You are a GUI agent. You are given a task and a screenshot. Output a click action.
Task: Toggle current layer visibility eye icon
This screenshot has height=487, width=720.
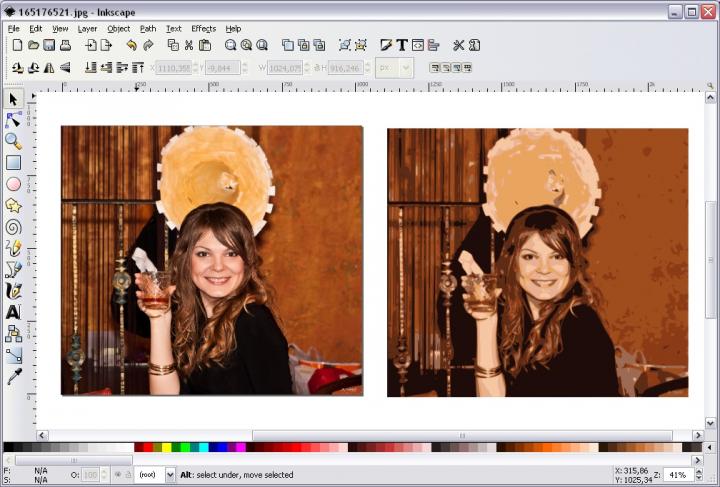click(117, 474)
